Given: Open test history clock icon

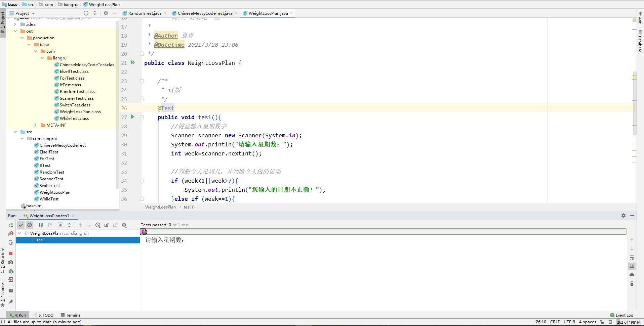Looking at the screenshot, I should click(x=98, y=225).
